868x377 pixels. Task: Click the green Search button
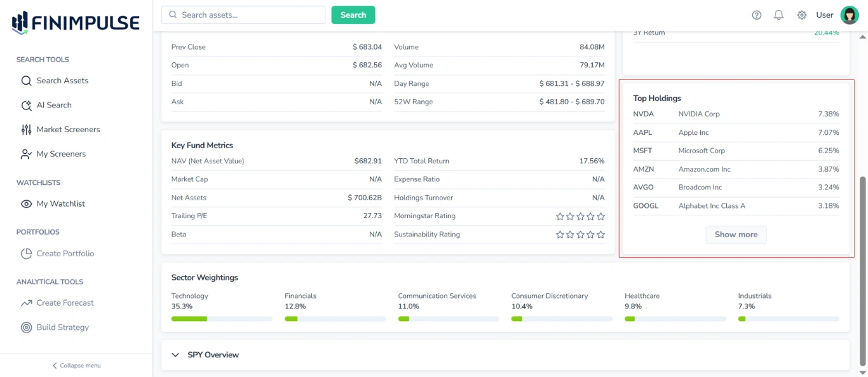(353, 14)
